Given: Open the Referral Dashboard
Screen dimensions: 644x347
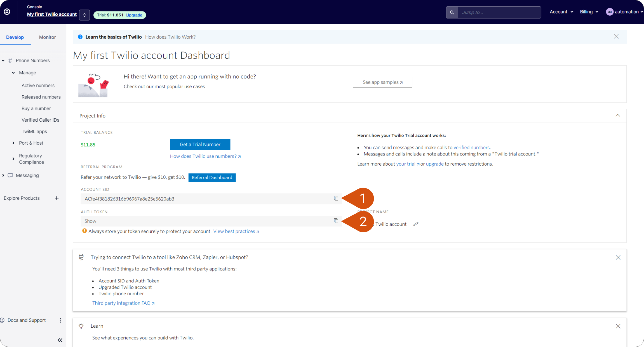Looking at the screenshot, I should point(212,178).
